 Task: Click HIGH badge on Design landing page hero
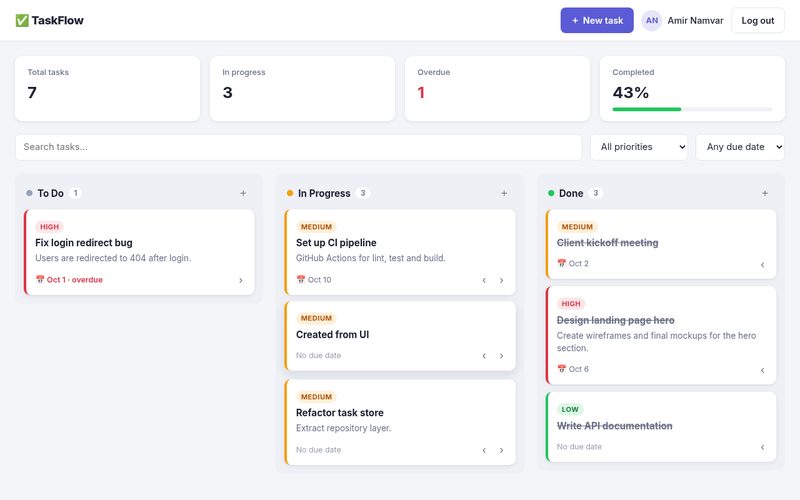(x=571, y=304)
